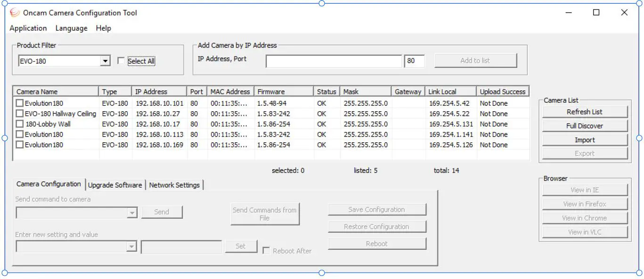Click the Import button

pos(585,140)
